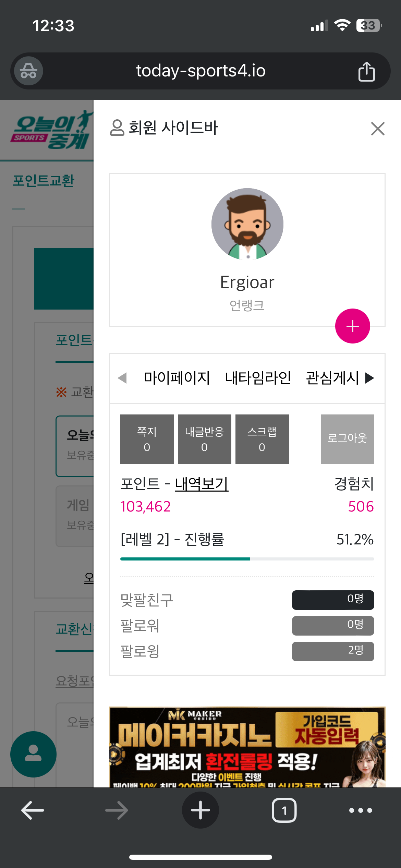The width and height of the screenshot is (401, 868).
Task: Open the tab switcher showing 1 tab
Action: (x=284, y=810)
